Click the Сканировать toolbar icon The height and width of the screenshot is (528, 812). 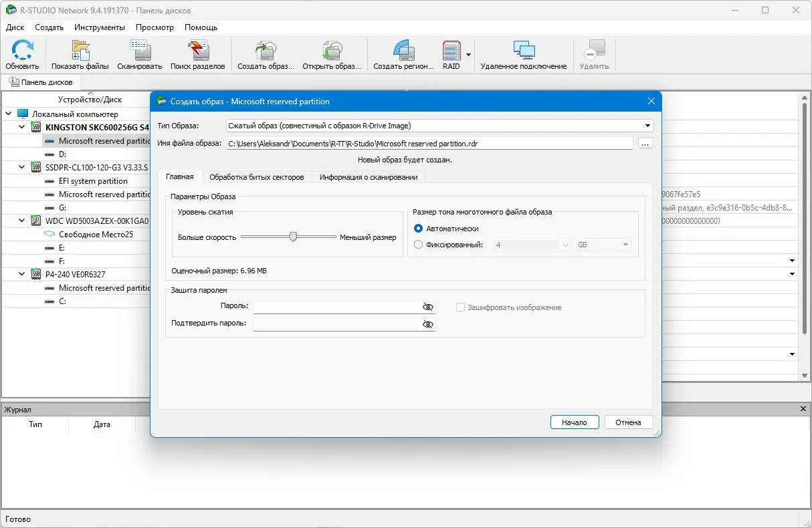(x=140, y=50)
